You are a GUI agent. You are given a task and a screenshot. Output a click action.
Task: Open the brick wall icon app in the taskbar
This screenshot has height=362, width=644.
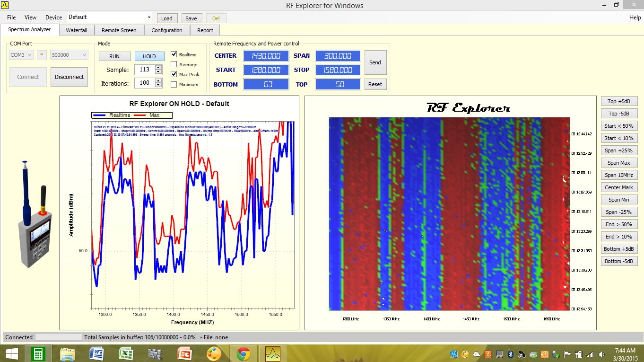click(x=155, y=353)
